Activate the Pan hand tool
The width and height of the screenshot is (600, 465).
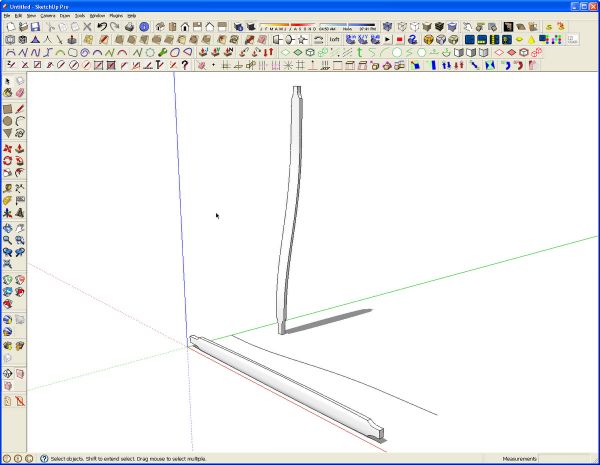click(x=20, y=228)
